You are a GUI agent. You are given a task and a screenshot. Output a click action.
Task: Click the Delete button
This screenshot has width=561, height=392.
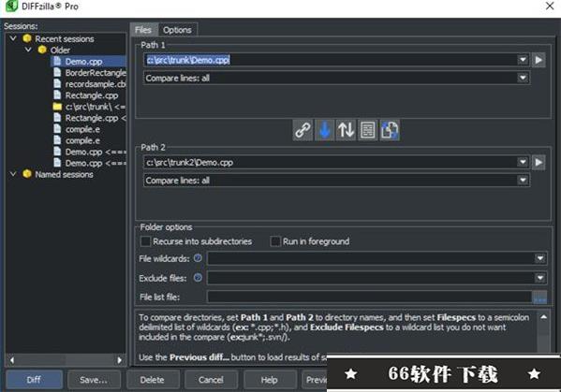click(x=153, y=380)
